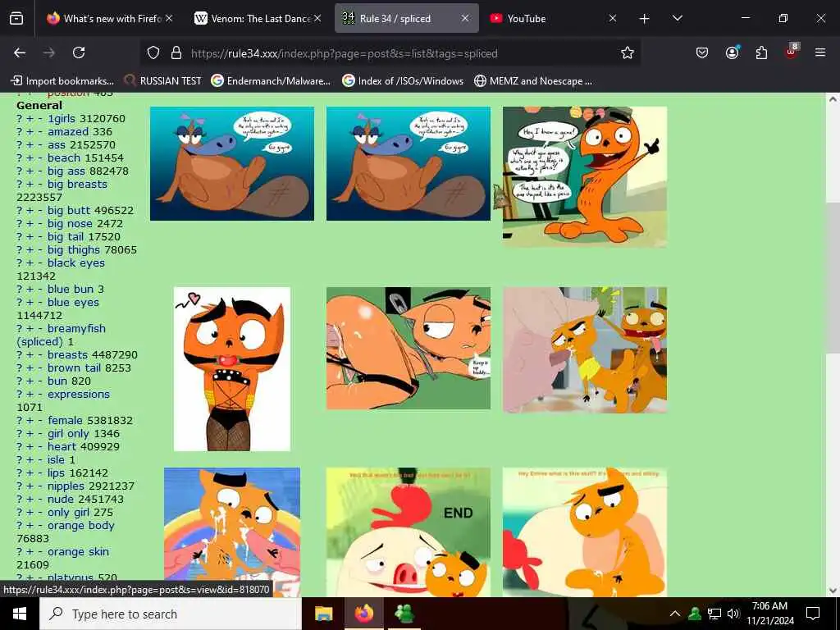Open the big tail tag link
Image resolution: width=840 pixels, height=630 pixels.
(x=68, y=237)
